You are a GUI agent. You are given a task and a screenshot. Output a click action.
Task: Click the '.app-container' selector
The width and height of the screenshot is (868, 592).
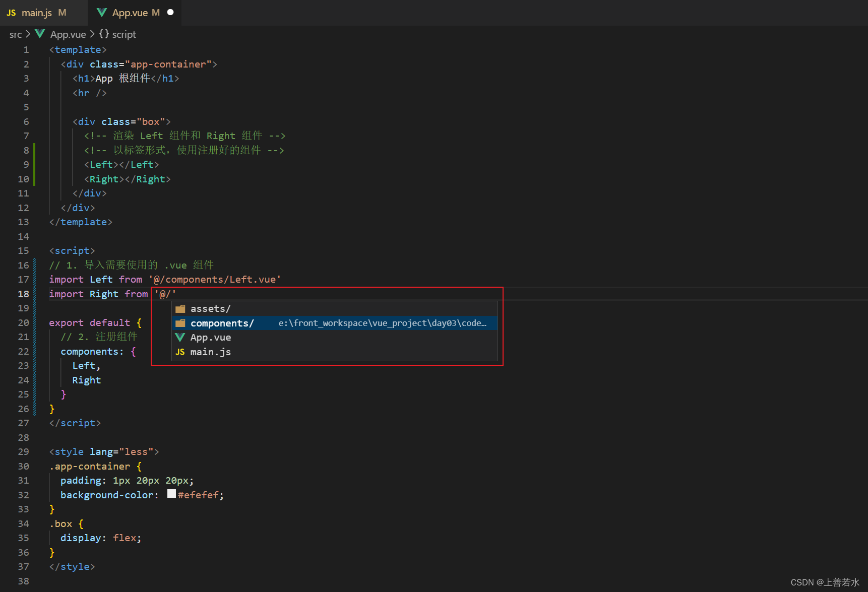coord(90,466)
